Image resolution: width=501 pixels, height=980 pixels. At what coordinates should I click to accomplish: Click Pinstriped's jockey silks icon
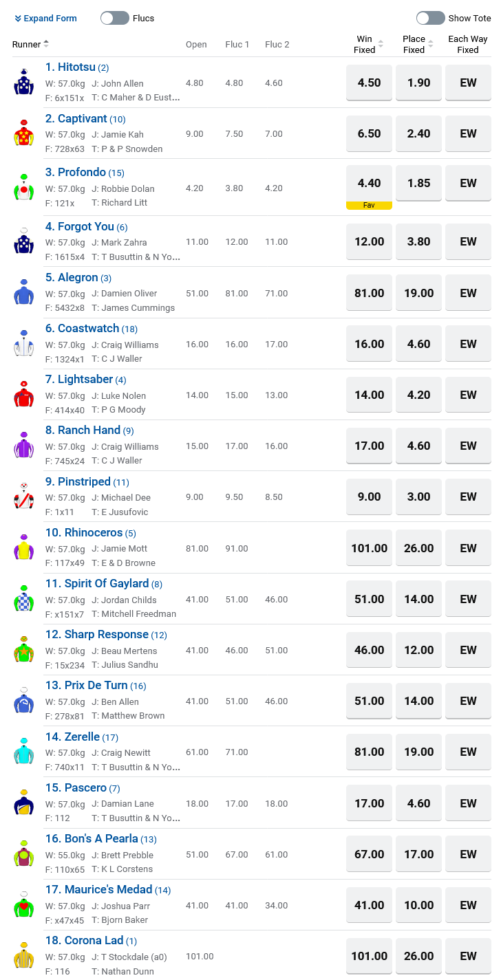23,496
